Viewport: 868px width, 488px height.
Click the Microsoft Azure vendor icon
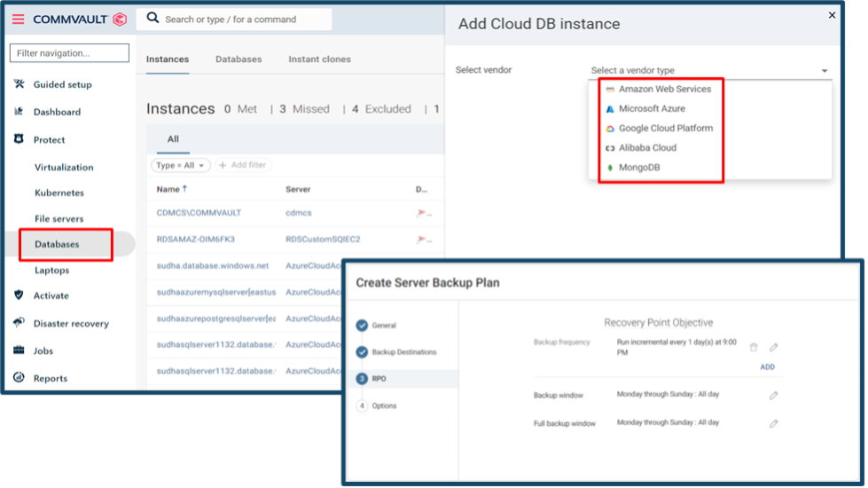tap(610, 109)
